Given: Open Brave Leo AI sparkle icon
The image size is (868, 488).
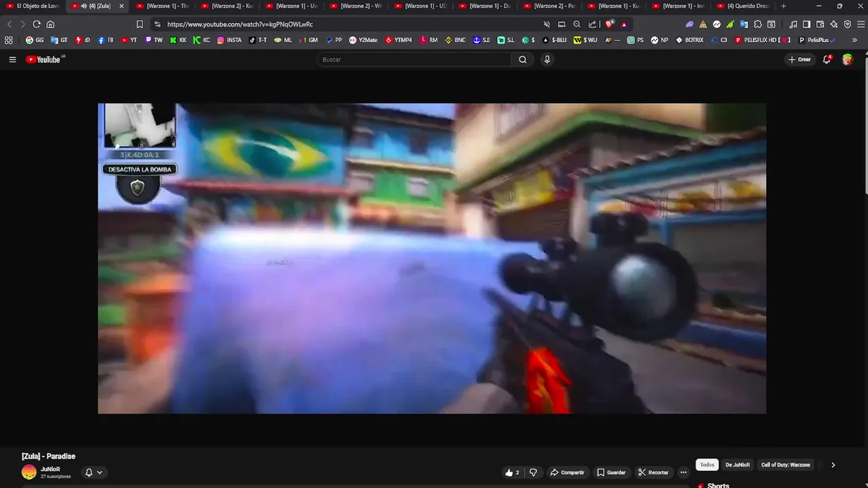Looking at the screenshot, I should pyautogui.click(x=833, y=24).
